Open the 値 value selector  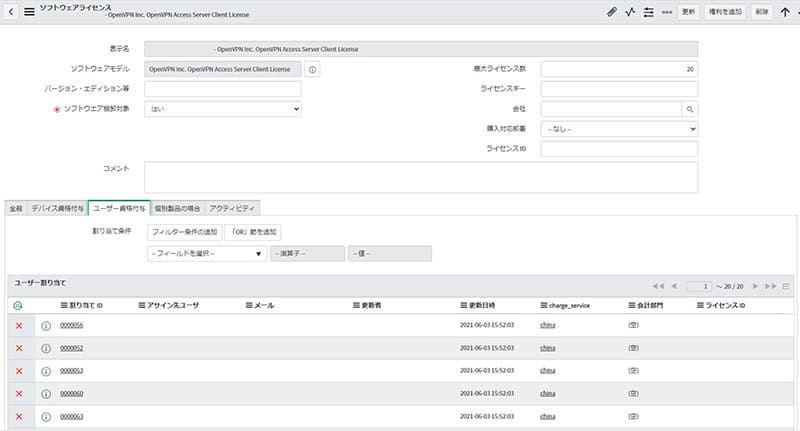tap(390, 253)
